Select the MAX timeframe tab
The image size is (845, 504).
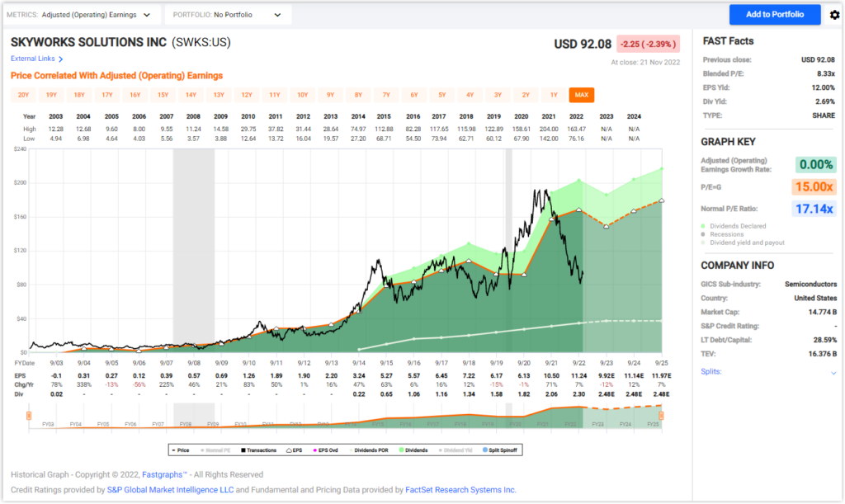(581, 95)
